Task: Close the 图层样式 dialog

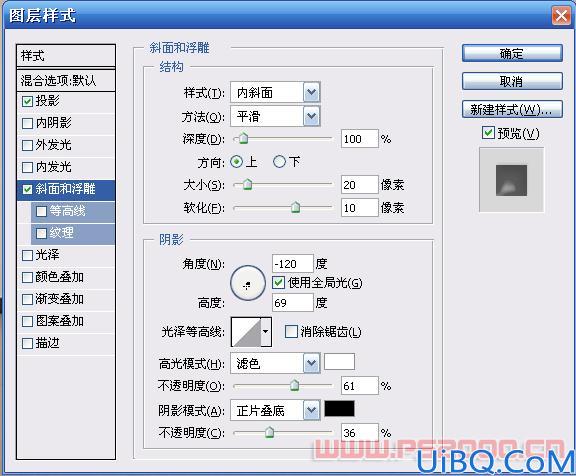Action: (x=561, y=16)
